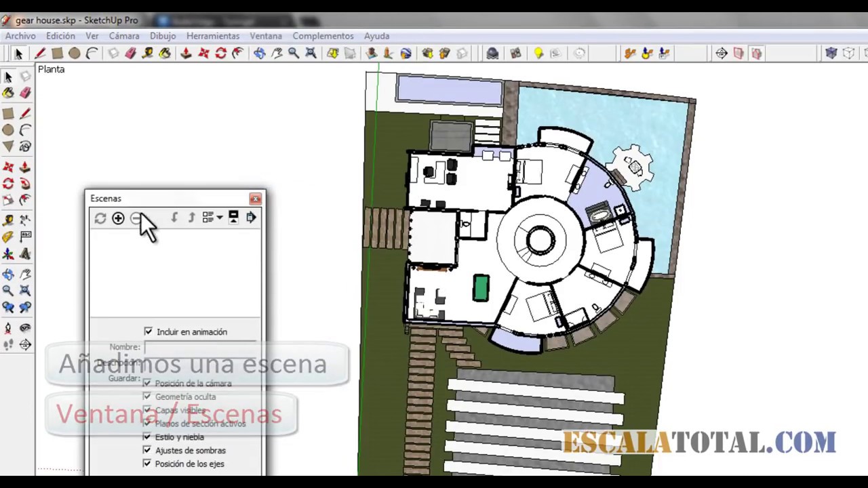Select the Protractor tool
The image size is (868, 488).
8,237
